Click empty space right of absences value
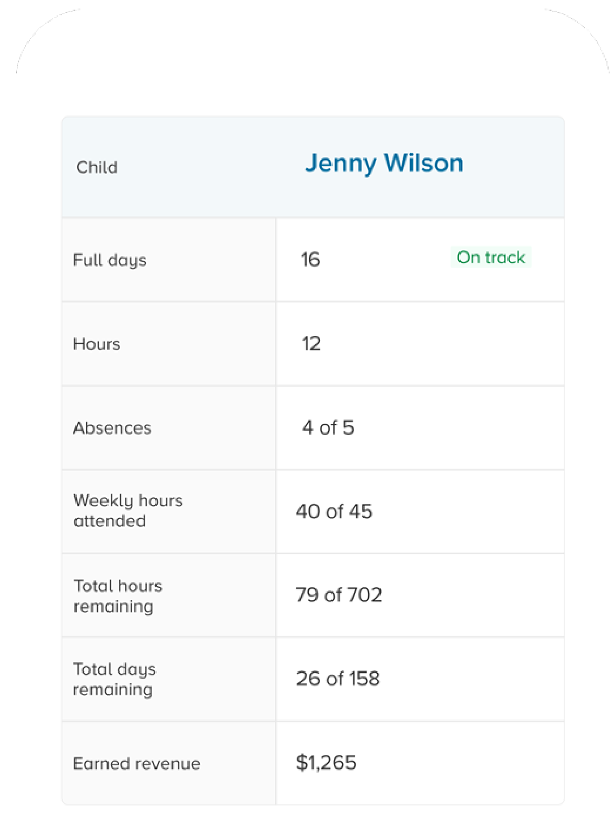The image size is (616, 840). [459, 427]
